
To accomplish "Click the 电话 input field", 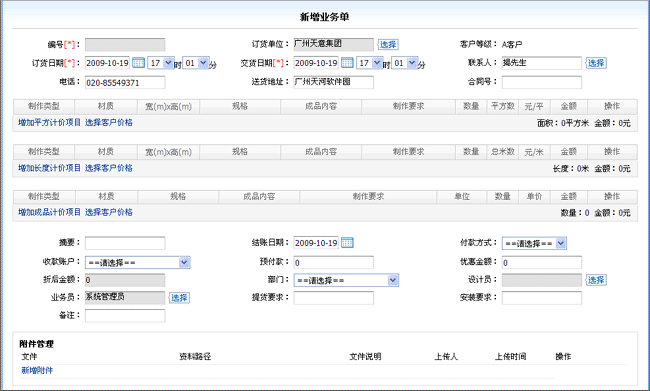I will pos(125,82).
